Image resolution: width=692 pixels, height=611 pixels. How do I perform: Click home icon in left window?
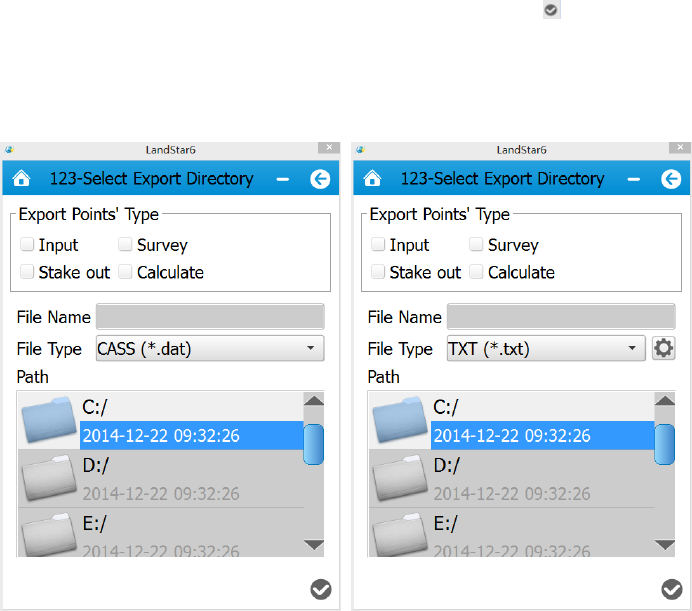coord(21,179)
